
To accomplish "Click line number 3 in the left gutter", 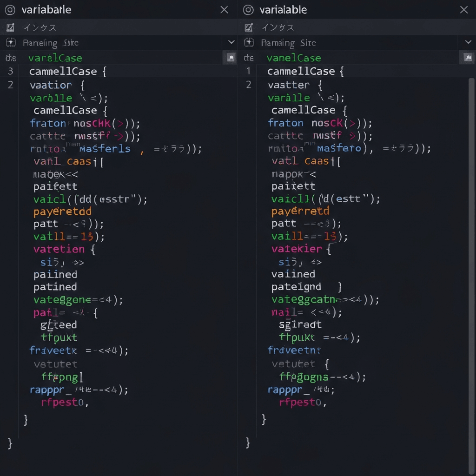I will pos(10,71).
